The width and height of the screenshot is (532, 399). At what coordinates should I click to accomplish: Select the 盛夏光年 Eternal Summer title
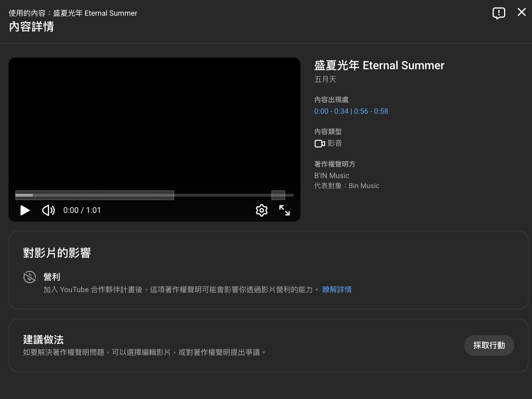(379, 65)
